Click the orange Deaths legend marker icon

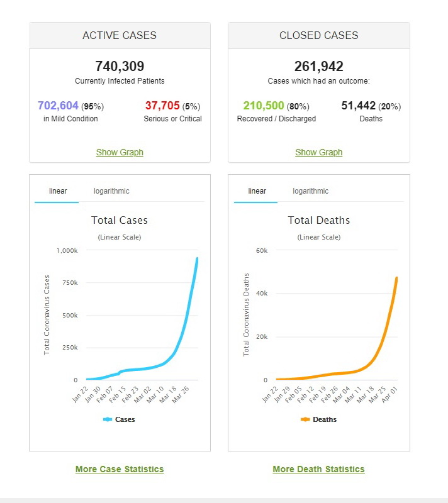[x=306, y=419]
